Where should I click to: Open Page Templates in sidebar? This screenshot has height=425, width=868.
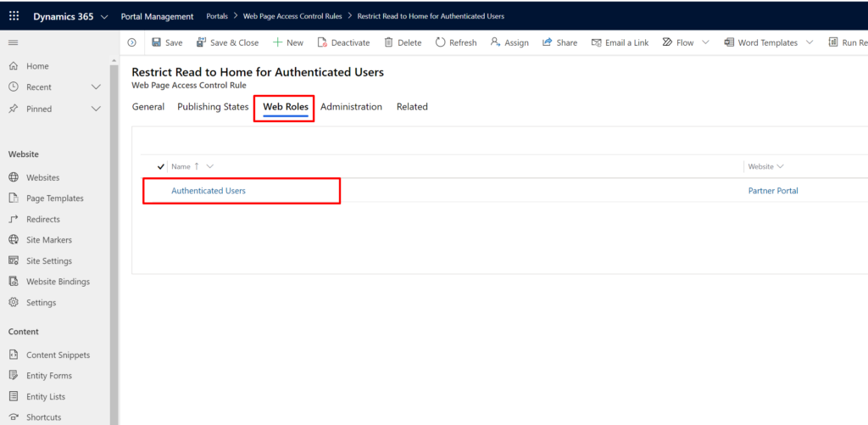(55, 199)
